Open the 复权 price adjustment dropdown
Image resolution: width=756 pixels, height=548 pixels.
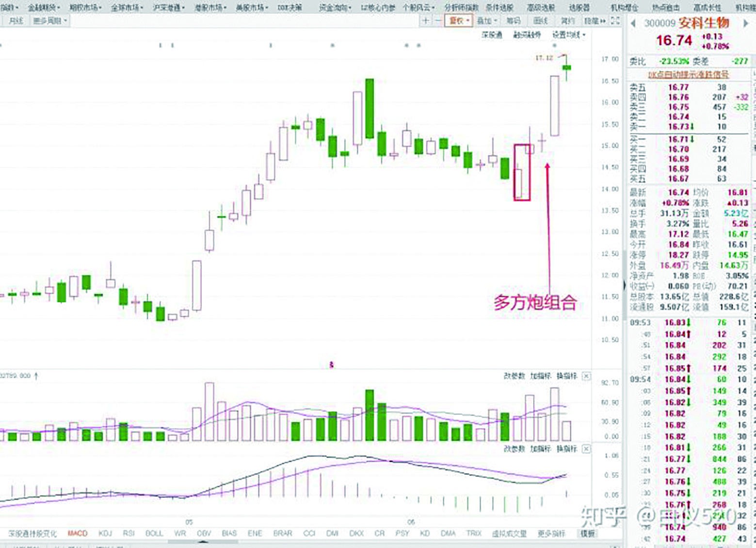pos(458,21)
